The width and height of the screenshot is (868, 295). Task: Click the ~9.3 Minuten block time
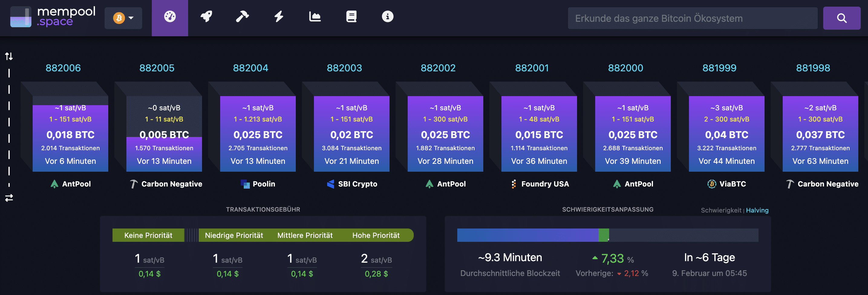tap(510, 258)
